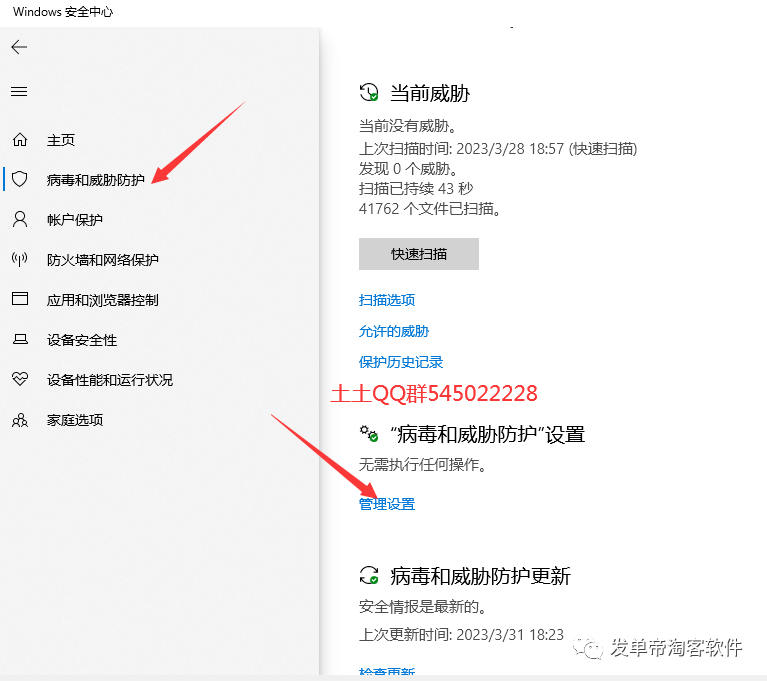Click the back arrow icon
This screenshot has height=681, width=767.
tap(19, 47)
